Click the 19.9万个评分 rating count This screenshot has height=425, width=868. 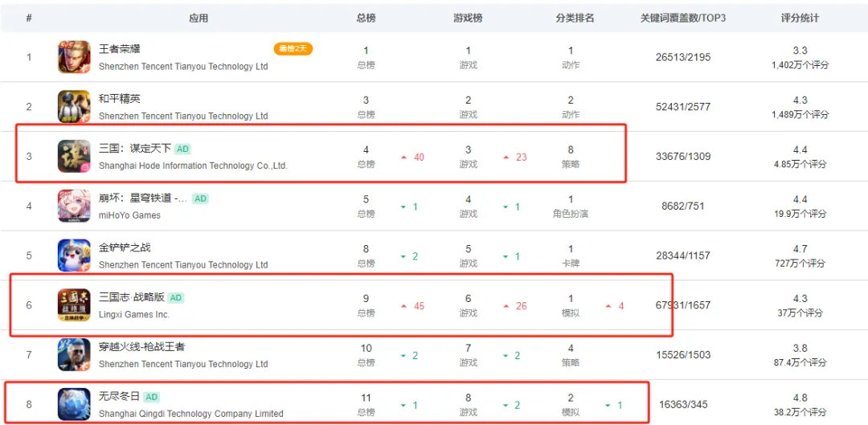pyautogui.click(x=800, y=215)
